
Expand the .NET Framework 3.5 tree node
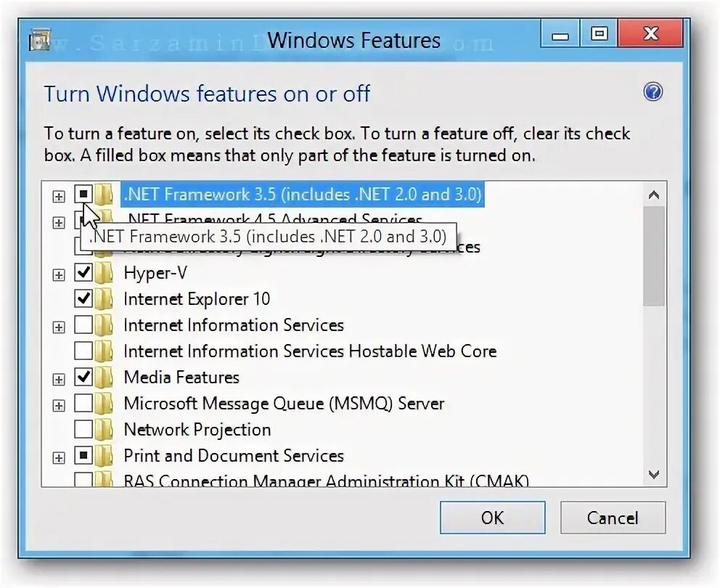(59, 197)
